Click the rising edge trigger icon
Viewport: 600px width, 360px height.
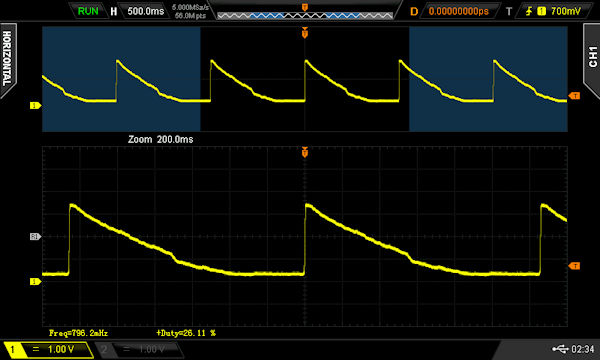(529, 11)
